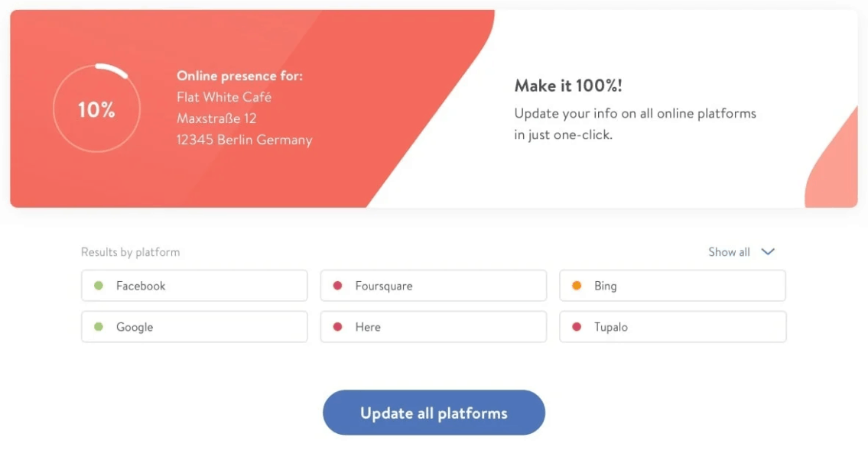Select the Bing platform result box

tap(672, 286)
